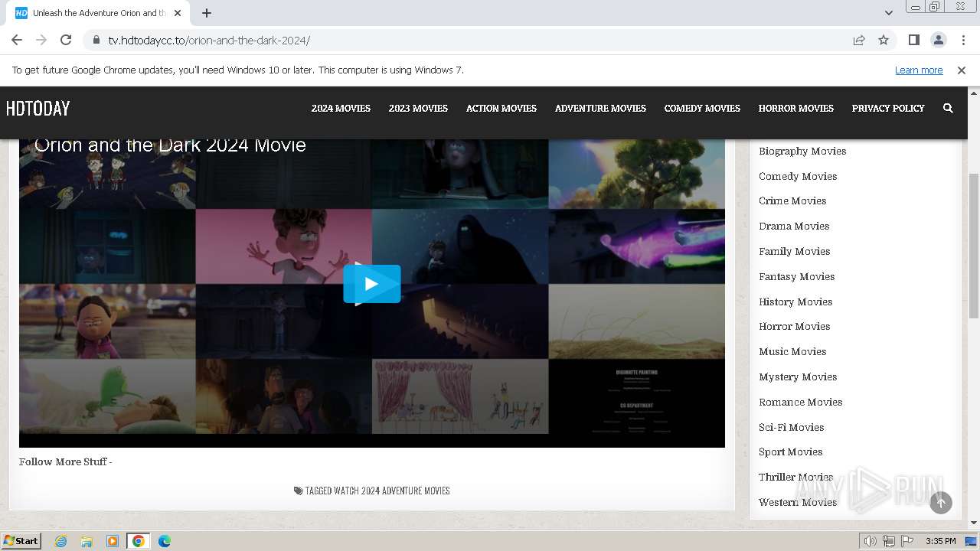Click the browser back arrow

pyautogui.click(x=17, y=40)
